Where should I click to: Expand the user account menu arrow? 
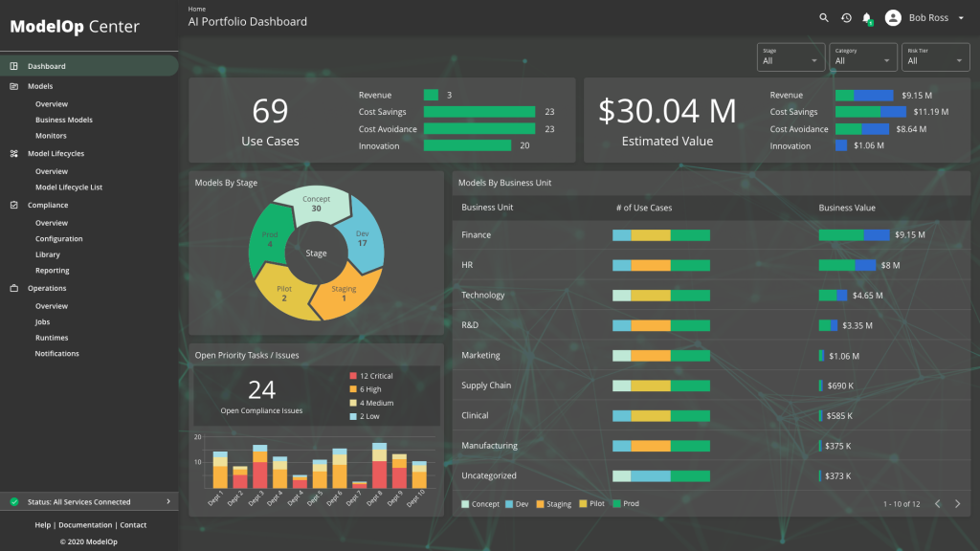(x=960, y=17)
